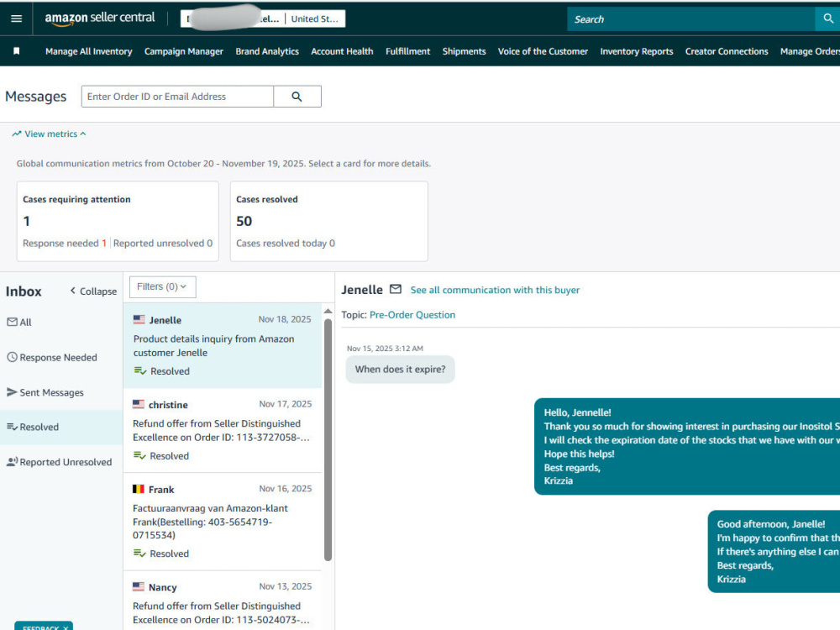Expand the Filters (0) dropdown
Viewport: 840px width, 630px height.
162,286
